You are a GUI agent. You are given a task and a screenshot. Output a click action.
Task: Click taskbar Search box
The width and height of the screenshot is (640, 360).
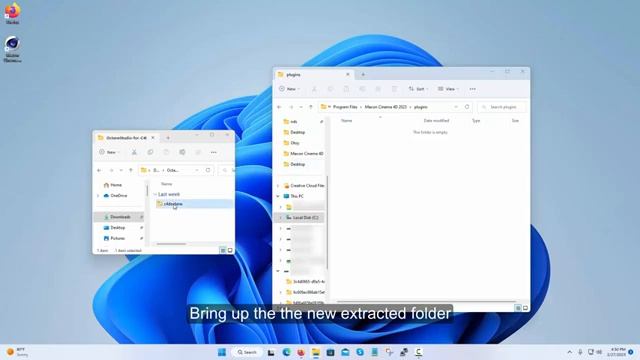click(x=247, y=352)
